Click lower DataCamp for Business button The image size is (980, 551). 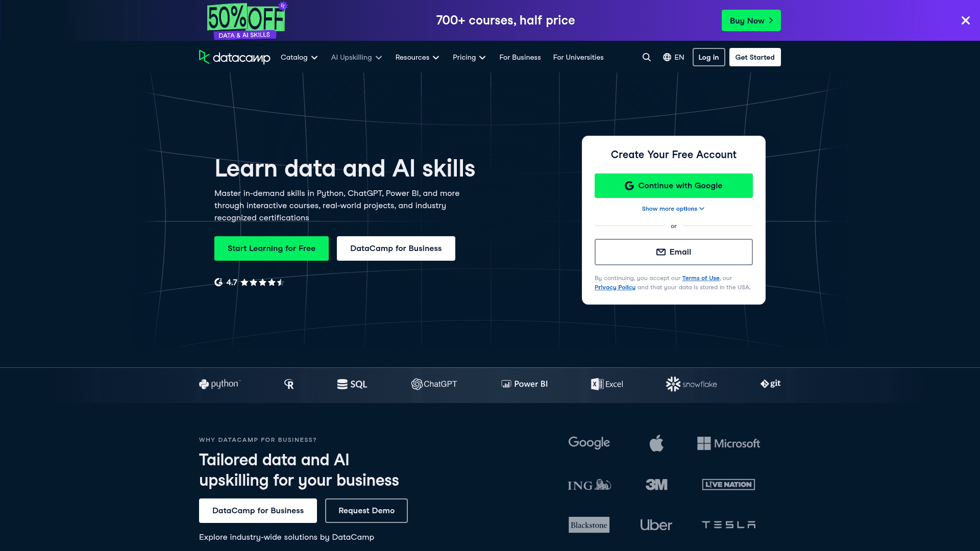tap(258, 511)
